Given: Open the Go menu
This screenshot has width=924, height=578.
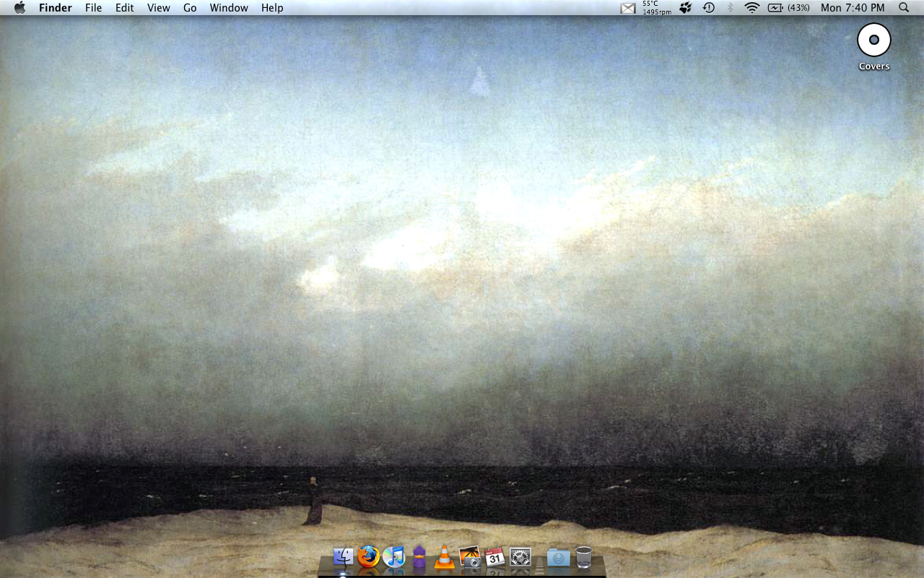Looking at the screenshot, I should [190, 8].
